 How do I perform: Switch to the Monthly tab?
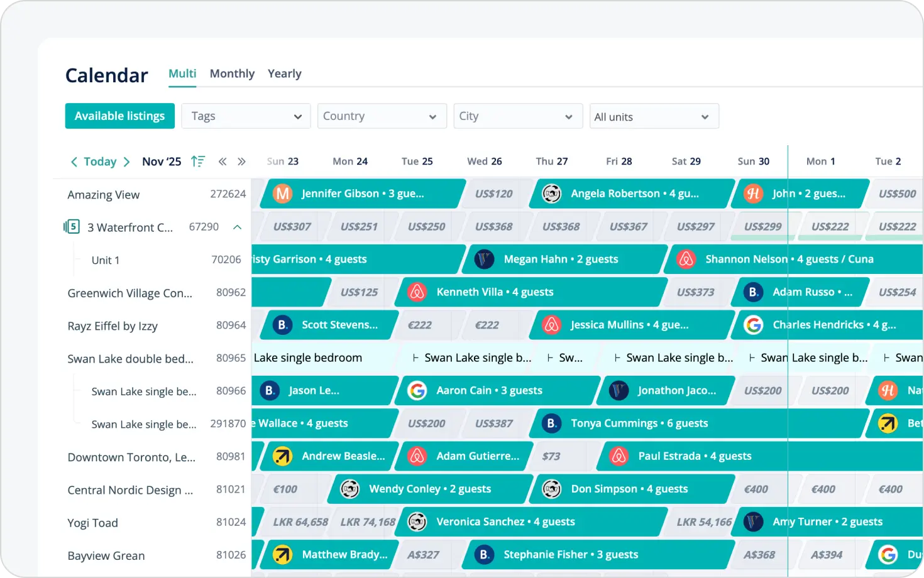point(232,74)
